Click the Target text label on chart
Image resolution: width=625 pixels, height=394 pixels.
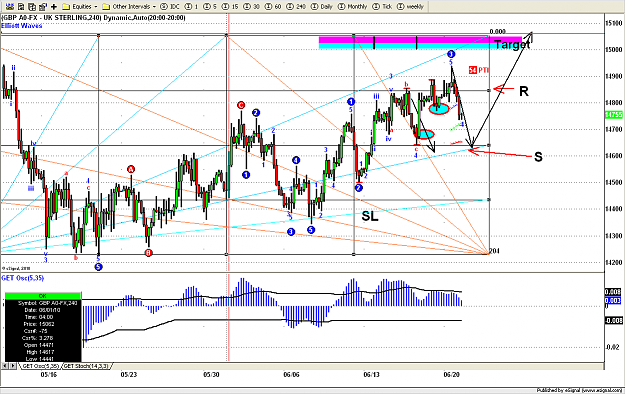click(512, 44)
